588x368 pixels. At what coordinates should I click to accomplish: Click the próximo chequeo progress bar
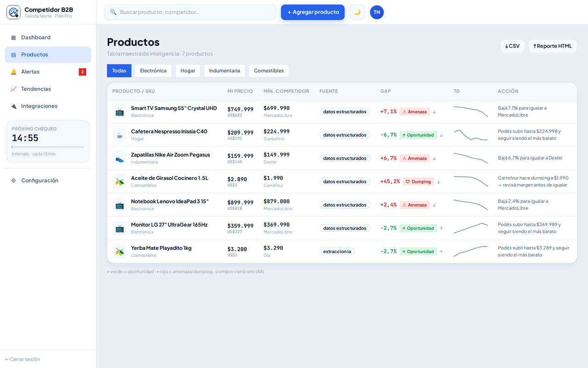pyautogui.click(x=48, y=147)
